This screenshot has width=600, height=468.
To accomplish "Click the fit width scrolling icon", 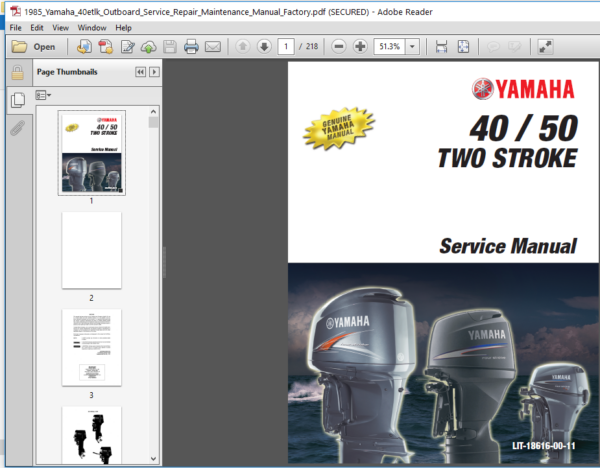I will 441,47.
